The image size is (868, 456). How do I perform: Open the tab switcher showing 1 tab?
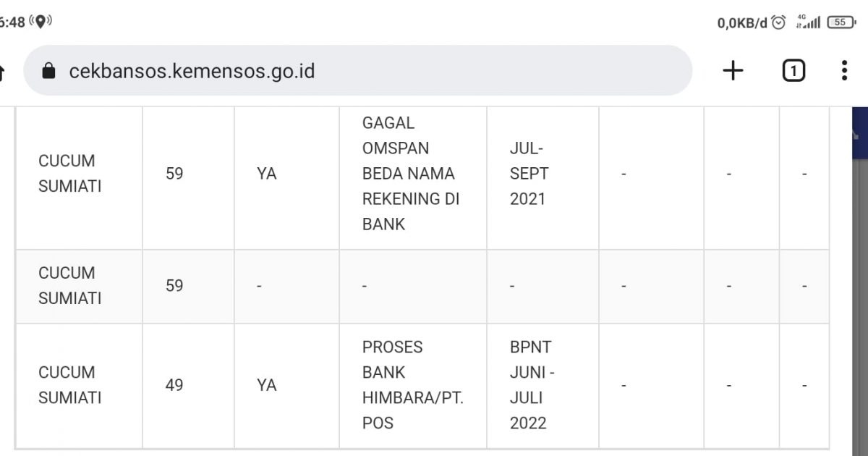[793, 70]
